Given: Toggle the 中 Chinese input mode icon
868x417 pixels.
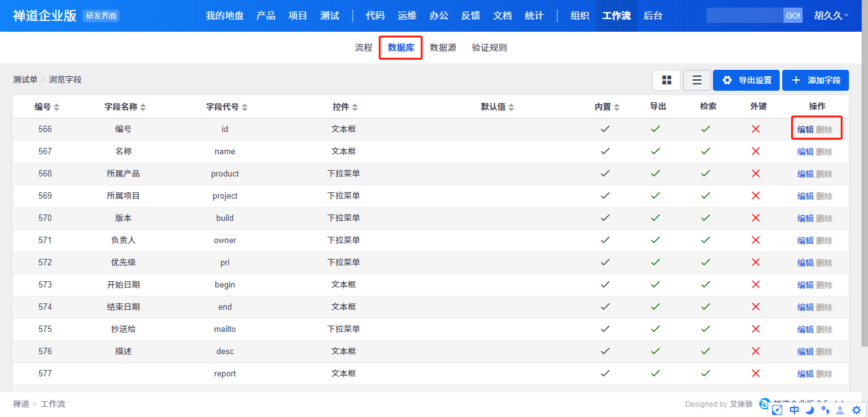Looking at the screenshot, I should [x=794, y=410].
